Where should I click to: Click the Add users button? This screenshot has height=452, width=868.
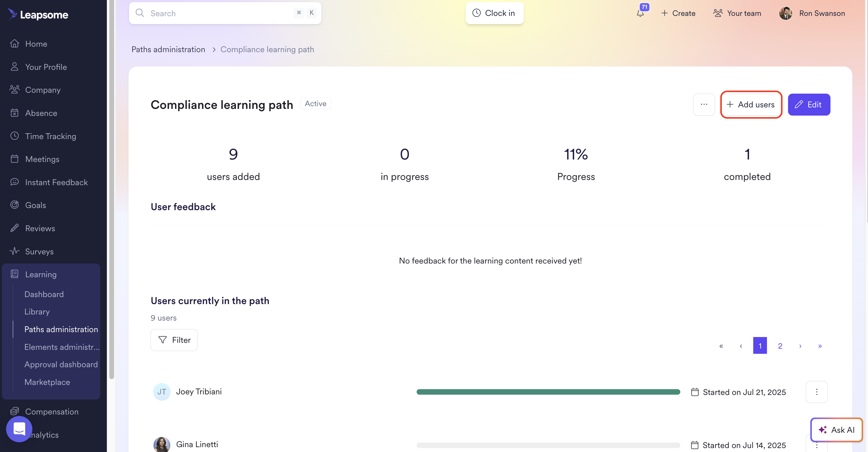[751, 104]
